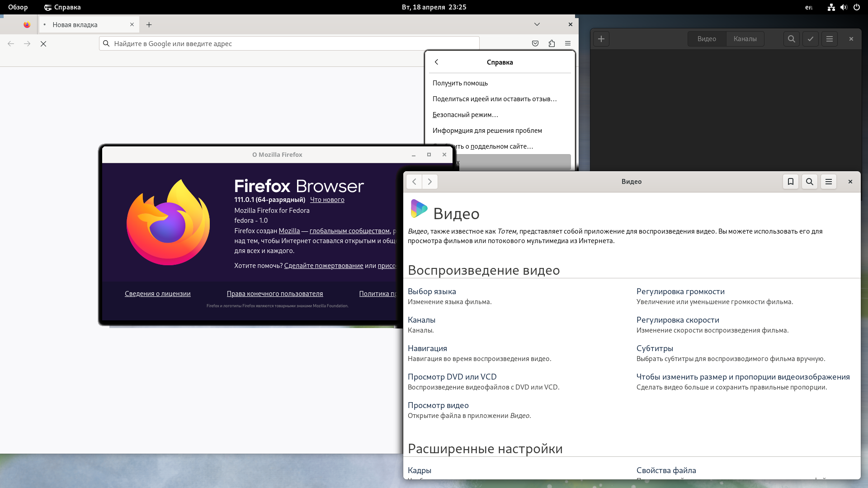Open hamburger menu in Видео help window
This screenshot has height=488, width=868.
pyautogui.click(x=828, y=182)
